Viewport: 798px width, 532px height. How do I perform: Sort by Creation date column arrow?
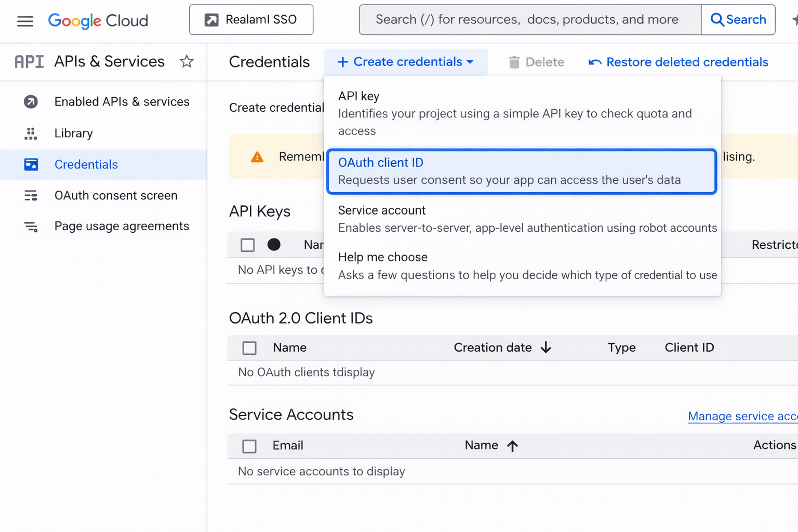coord(546,348)
